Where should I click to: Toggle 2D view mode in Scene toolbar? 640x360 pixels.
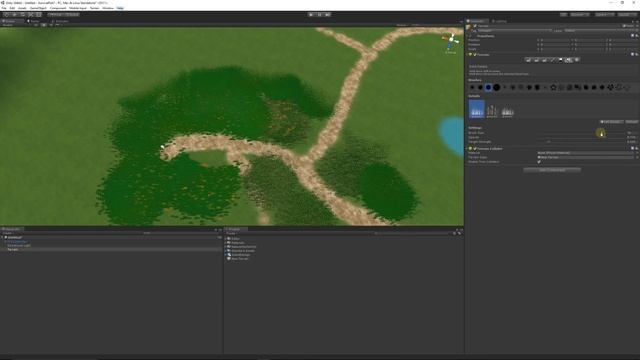[x=36, y=25]
